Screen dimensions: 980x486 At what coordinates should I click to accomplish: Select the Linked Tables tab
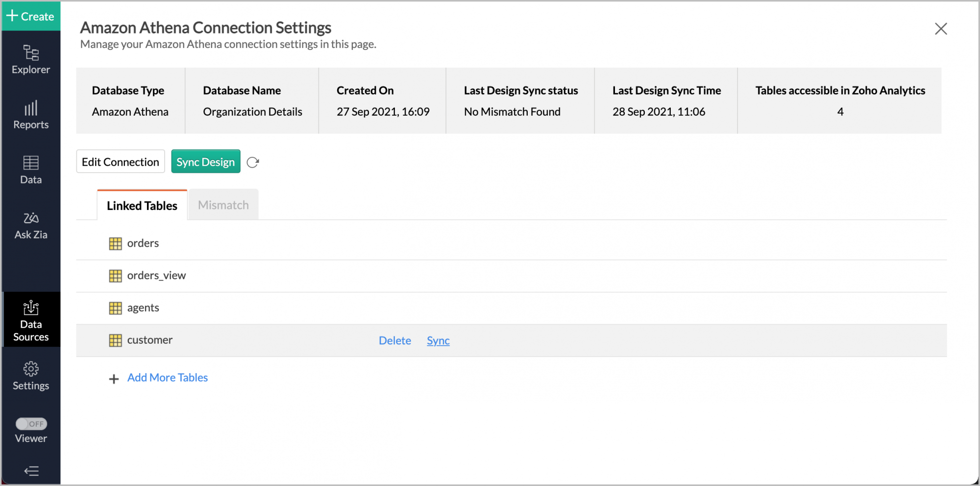pos(142,205)
